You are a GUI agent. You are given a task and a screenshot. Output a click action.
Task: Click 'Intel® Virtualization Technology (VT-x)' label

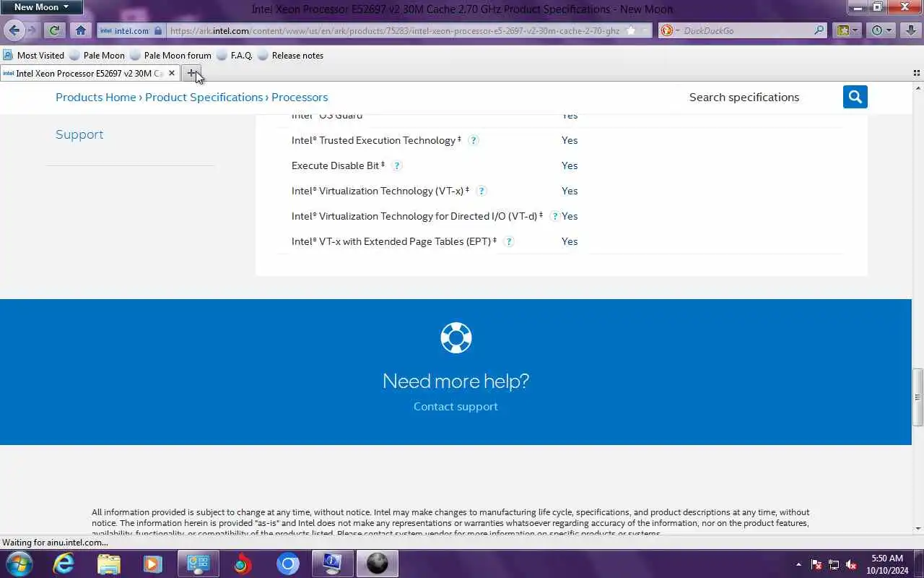click(x=380, y=191)
